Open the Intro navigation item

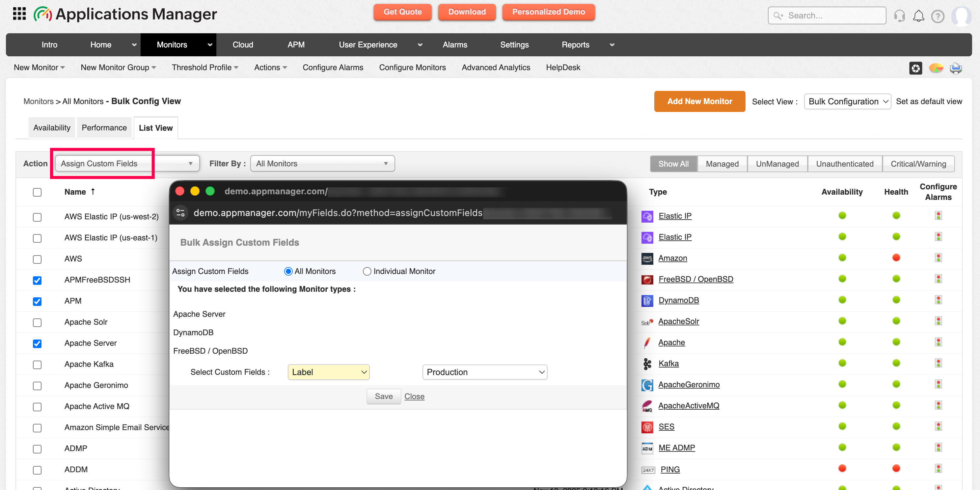pos(49,45)
